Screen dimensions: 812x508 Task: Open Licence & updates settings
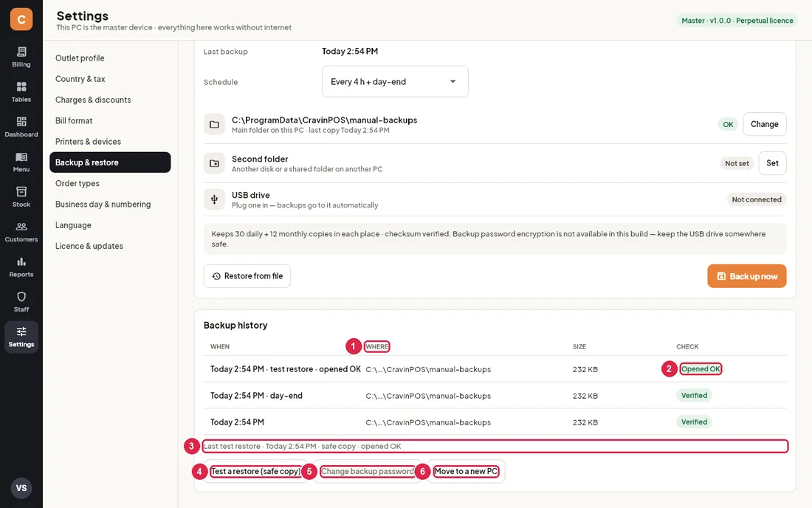[x=110, y=246]
